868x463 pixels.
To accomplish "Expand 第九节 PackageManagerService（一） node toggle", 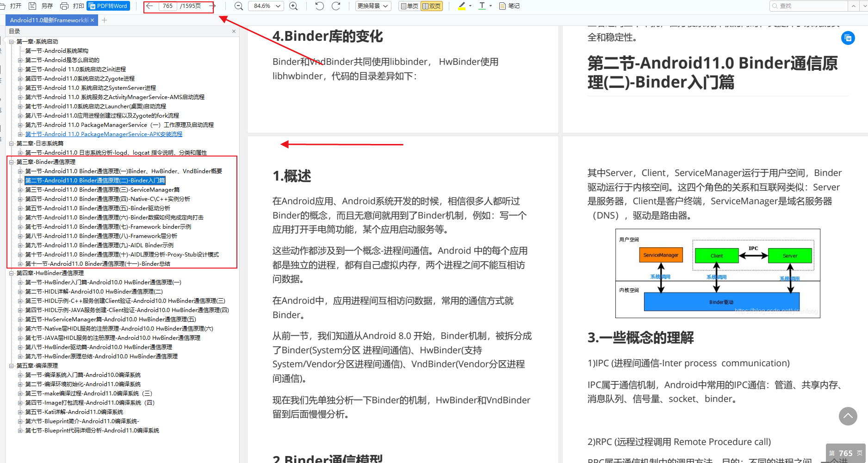I will [20, 125].
